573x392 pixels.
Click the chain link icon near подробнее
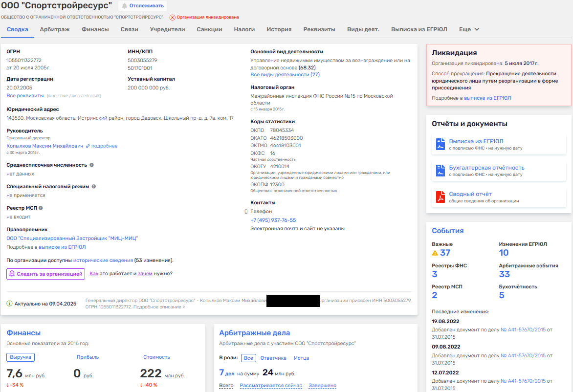[x=88, y=146]
